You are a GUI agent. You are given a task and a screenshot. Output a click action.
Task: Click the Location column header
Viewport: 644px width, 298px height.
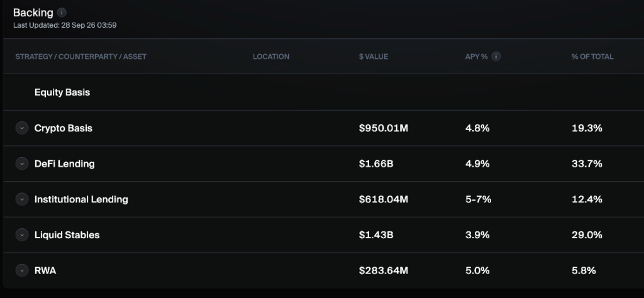click(x=271, y=57)
